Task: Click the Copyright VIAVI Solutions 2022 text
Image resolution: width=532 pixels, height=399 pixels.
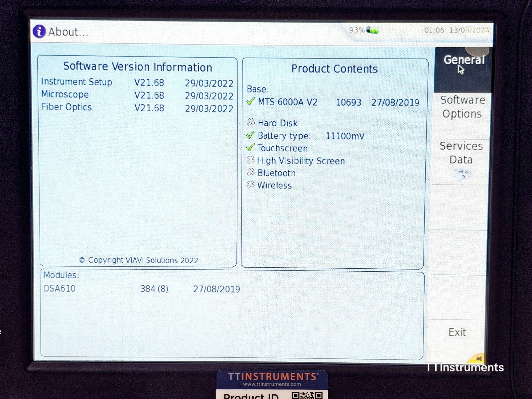Action: pos(139,260)
